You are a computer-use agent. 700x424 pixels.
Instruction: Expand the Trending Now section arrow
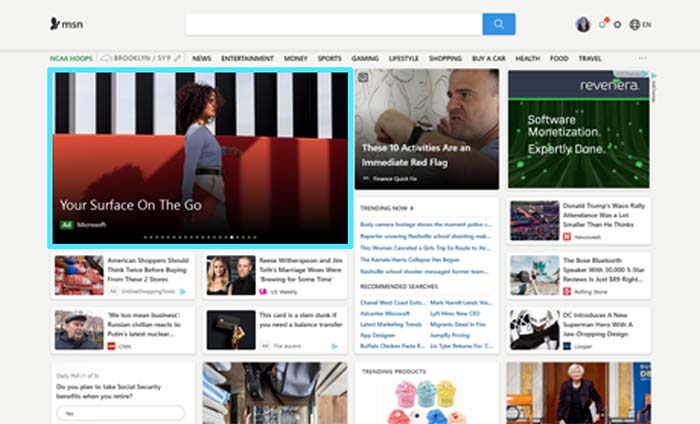pos(411,208)
